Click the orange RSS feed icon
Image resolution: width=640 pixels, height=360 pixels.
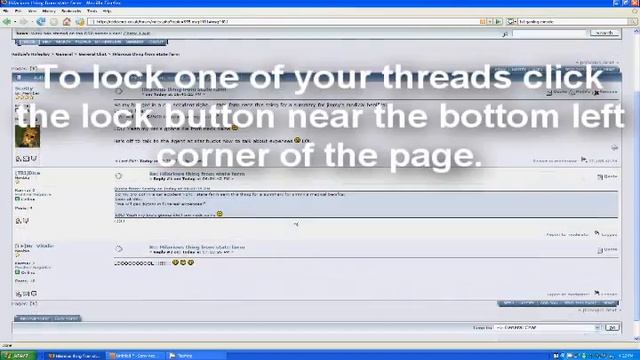pyautogui.click(x=483, y=21)
